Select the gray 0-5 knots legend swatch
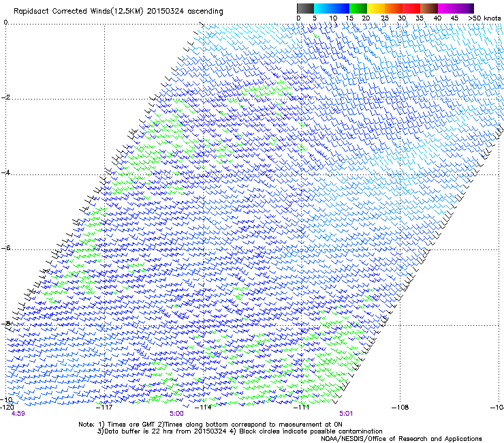Screen dimensions: 504x443 pyautogui.click(x=305, y=8)
